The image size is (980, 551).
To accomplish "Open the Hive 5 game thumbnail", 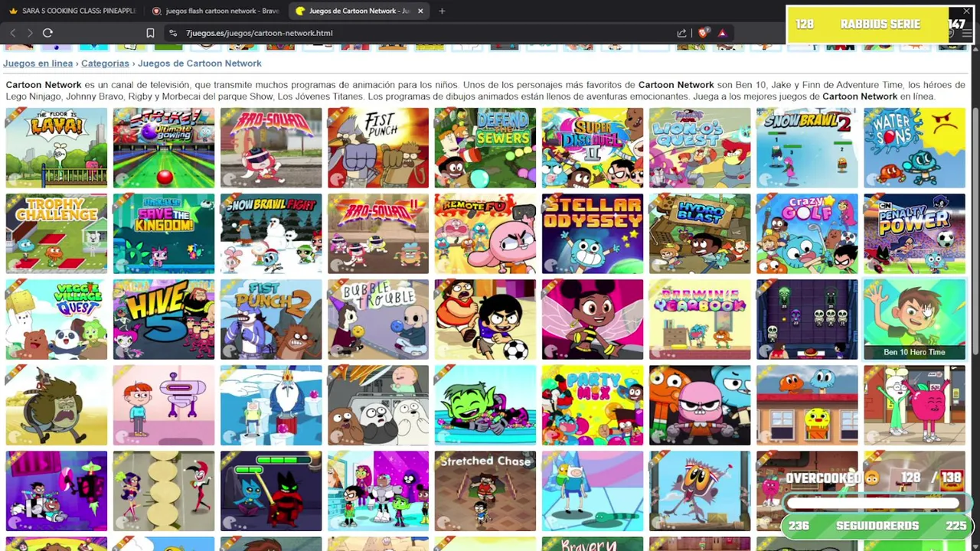I will 164,319.
